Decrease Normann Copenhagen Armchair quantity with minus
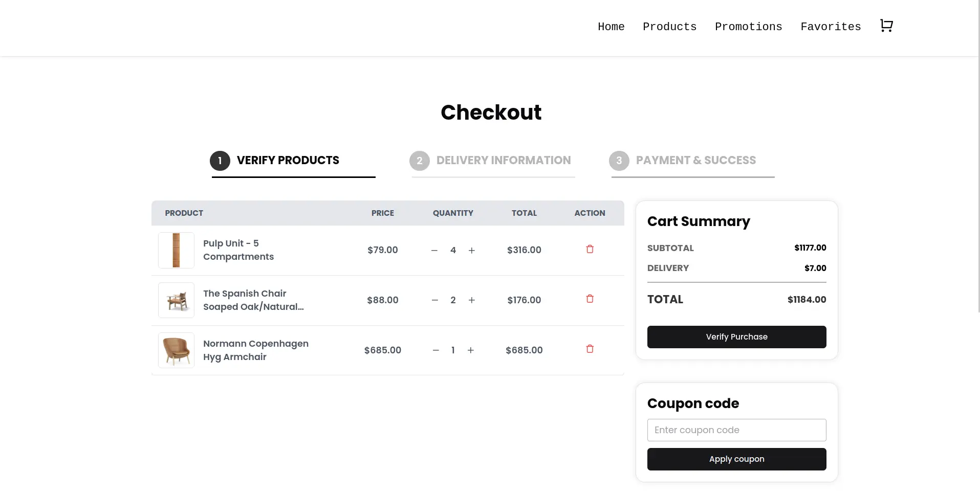980x494 pixels. click(435, 350)
